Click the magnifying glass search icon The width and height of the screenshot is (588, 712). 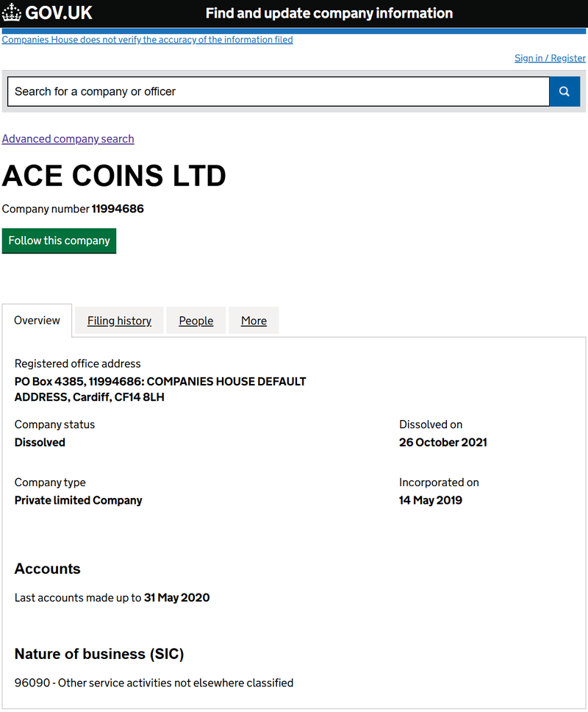point(564,91)
